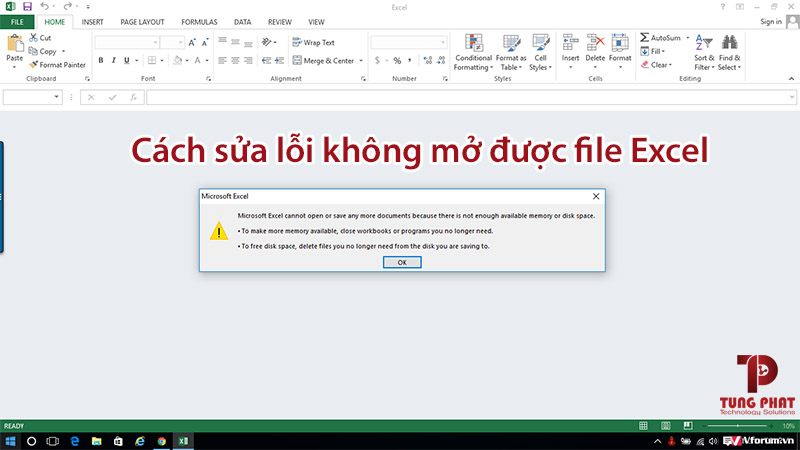Click the Borders icon
The height and width of the screenshot is (450, 800).
(152, 60)
